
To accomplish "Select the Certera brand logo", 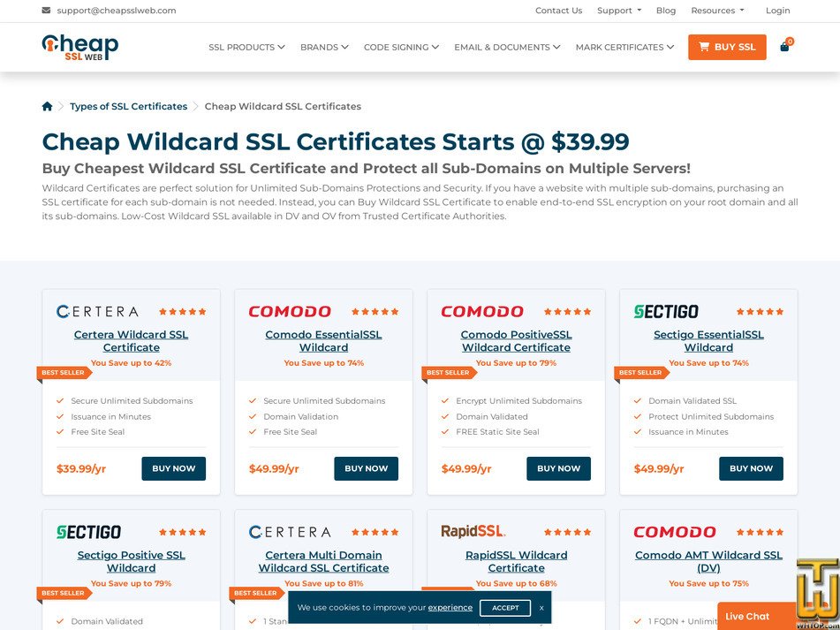I will (x=97, y=311).
